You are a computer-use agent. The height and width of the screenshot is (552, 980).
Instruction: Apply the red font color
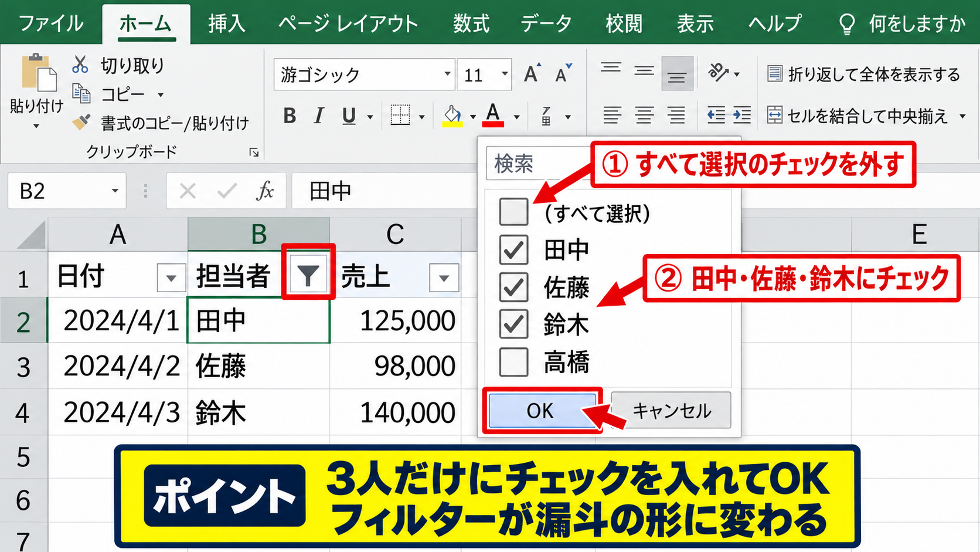coord(494,115)
